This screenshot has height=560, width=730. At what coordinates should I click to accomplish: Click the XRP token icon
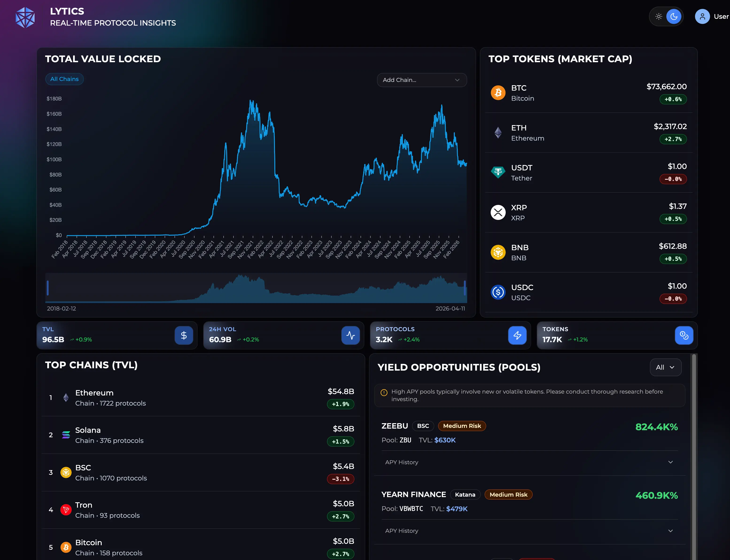(x=498, y=212)
